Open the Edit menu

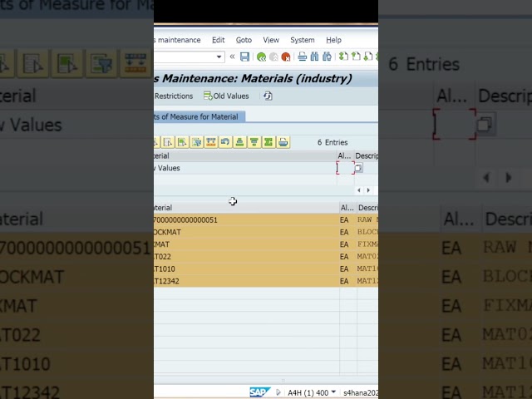click(218, 40)
